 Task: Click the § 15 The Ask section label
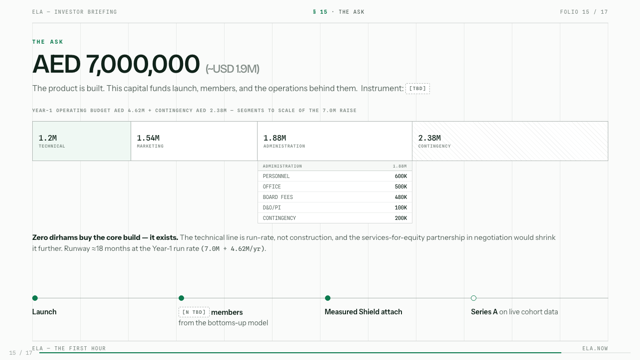tap(338, 12)
